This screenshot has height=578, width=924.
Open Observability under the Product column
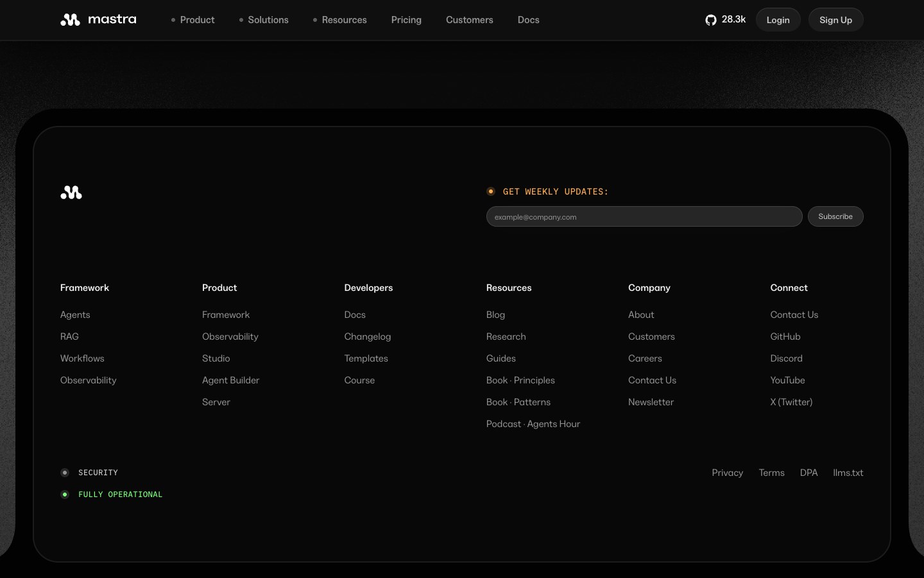(x=230, y=337)
